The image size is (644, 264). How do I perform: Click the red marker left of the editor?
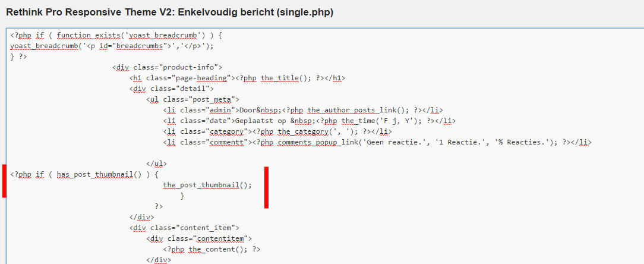click(x=4, y=181)
